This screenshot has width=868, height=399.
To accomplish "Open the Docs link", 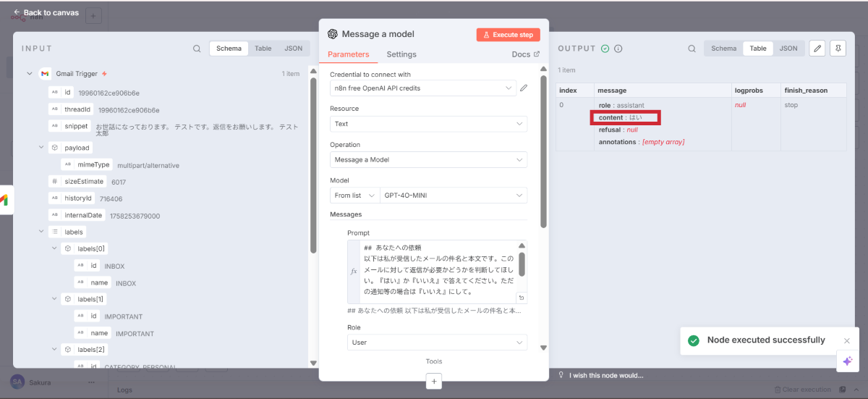I will (x=525, y=54).
